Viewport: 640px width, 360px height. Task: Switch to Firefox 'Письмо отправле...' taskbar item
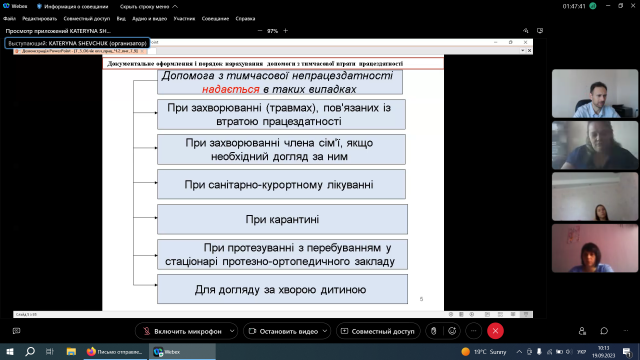(115, 352)
